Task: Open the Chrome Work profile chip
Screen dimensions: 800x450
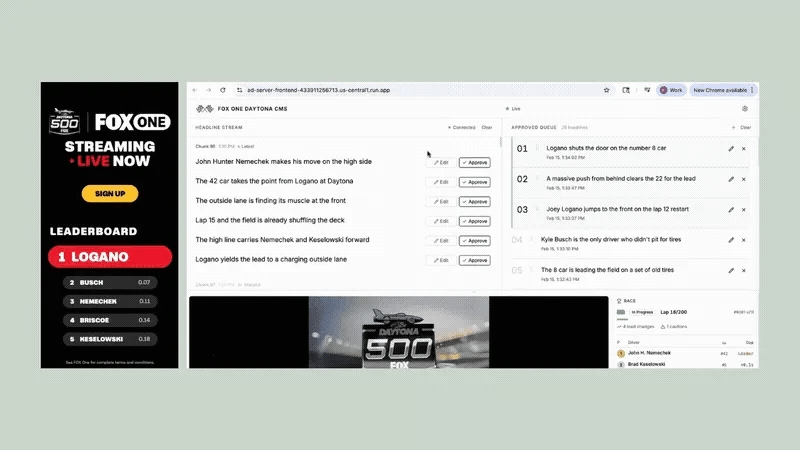Action: (671, 90)
